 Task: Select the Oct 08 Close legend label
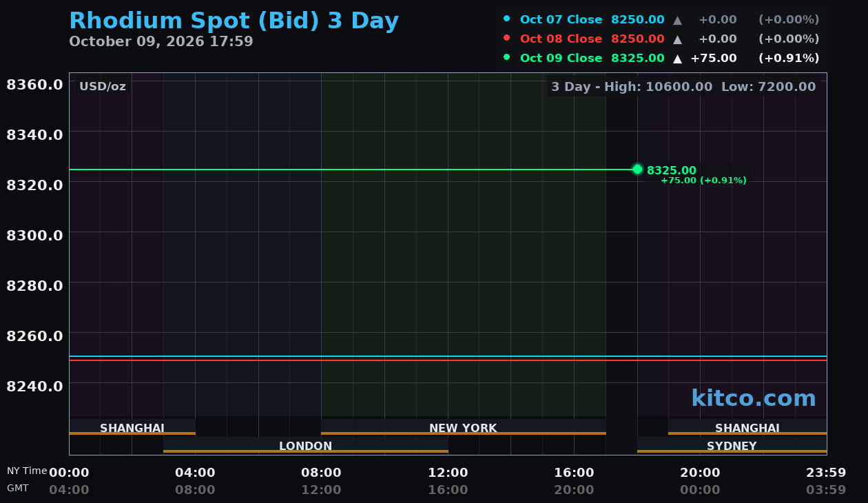(x=561, y=39)
